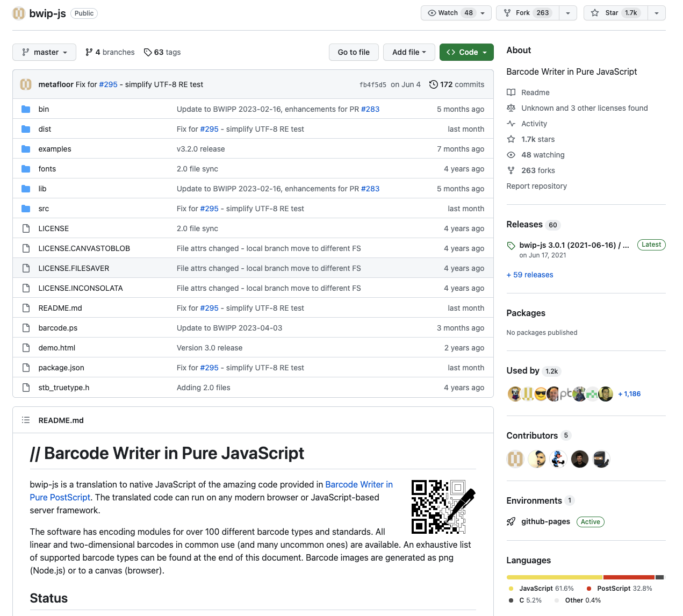Open the green Code dropdown

coord(466,52)
